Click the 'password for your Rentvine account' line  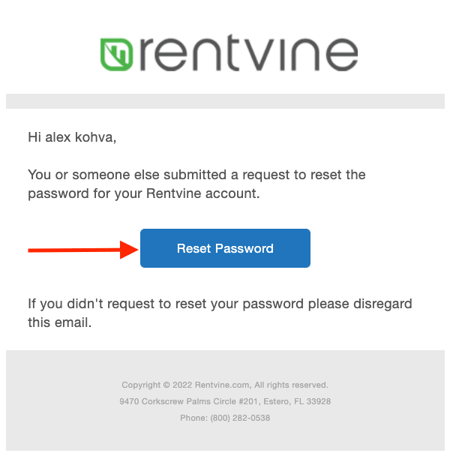(144, 194)
